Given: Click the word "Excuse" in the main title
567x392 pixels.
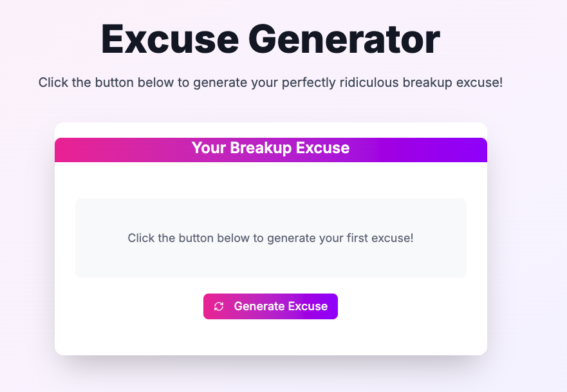Looking at the screenshot, I should pyautogui.click(x=169, y=40).
